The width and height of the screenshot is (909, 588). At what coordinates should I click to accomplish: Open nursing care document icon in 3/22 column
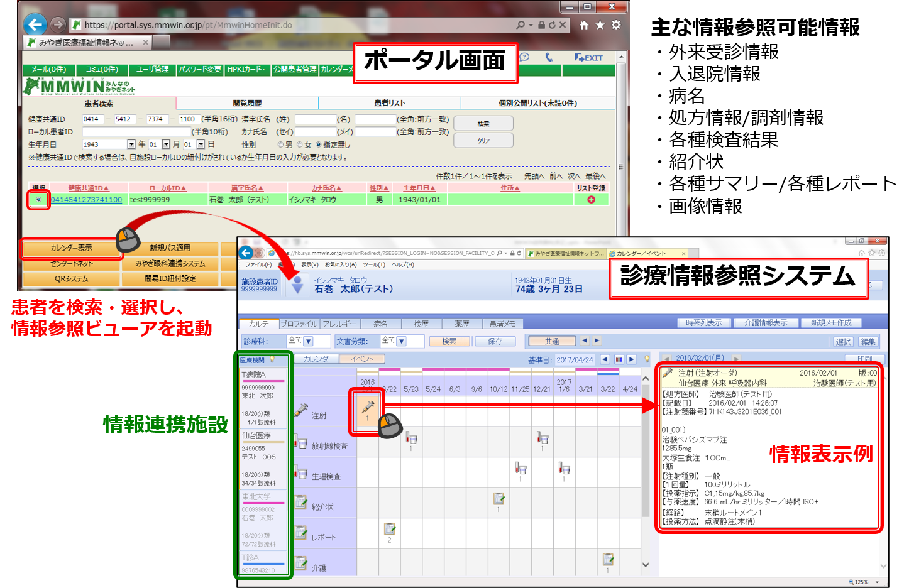[x=608, y=560]
